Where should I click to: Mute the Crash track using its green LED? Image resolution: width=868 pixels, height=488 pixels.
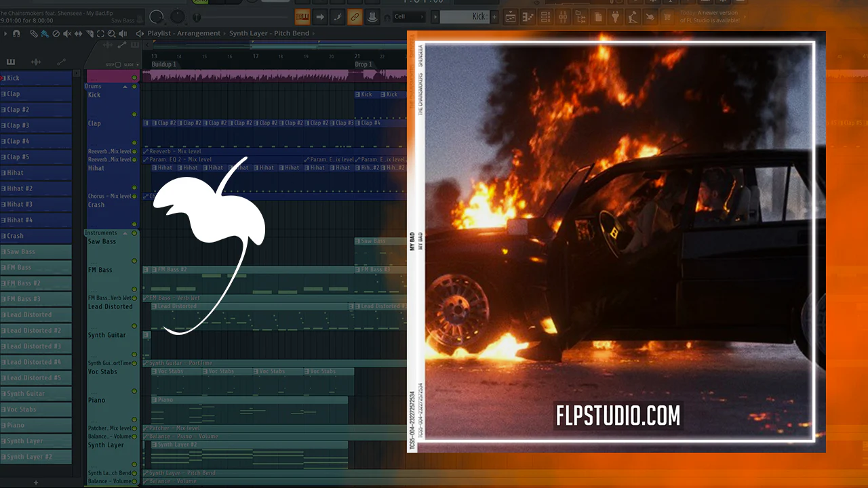pyautogui.click(x=134, y=224)
